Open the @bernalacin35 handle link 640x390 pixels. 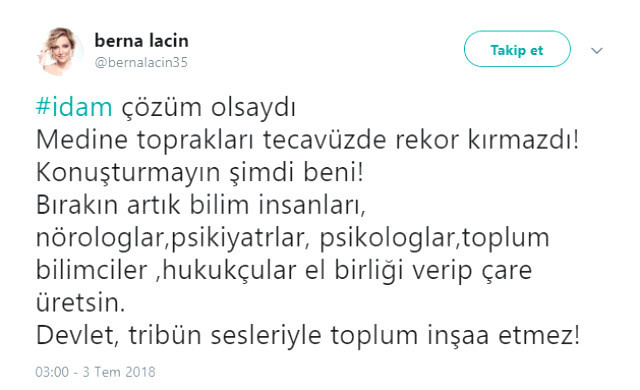click(141, 62)
